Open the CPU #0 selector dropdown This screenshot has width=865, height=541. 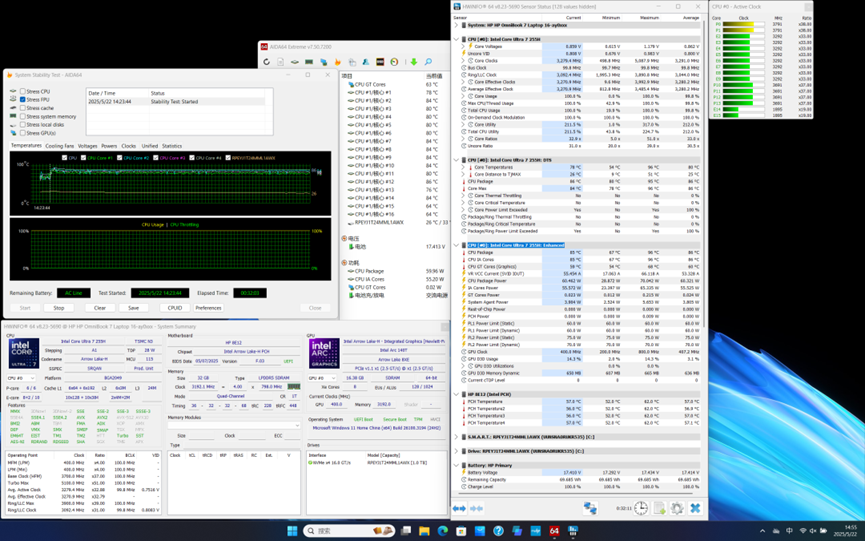[x=23, y=378]
